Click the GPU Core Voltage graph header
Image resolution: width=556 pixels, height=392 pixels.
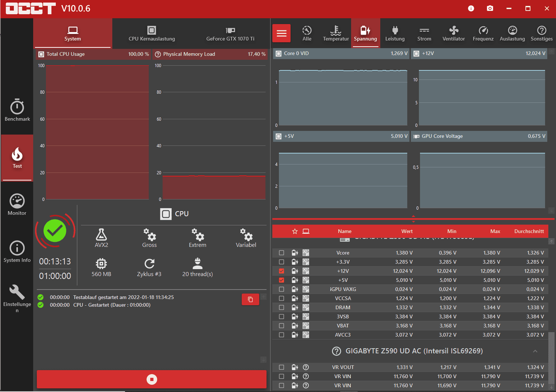pos(479,136)
